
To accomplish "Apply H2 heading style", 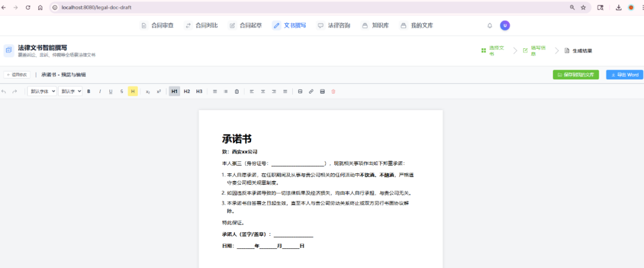I will [187, 91].
